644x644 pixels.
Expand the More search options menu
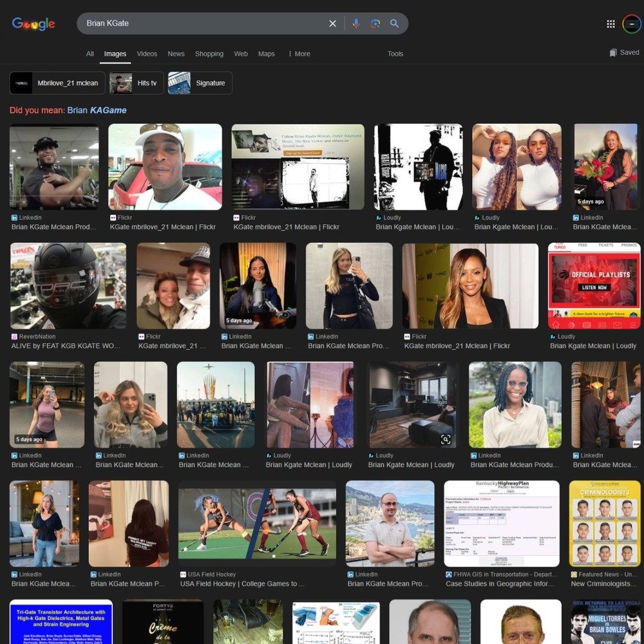(x=299, y=54)
